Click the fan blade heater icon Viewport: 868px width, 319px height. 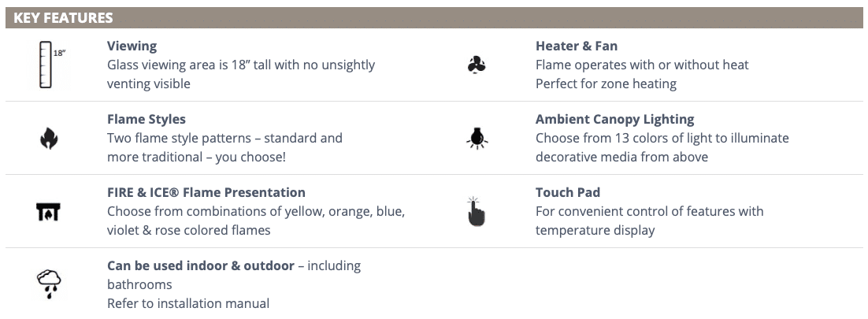(x=476, y=65)
